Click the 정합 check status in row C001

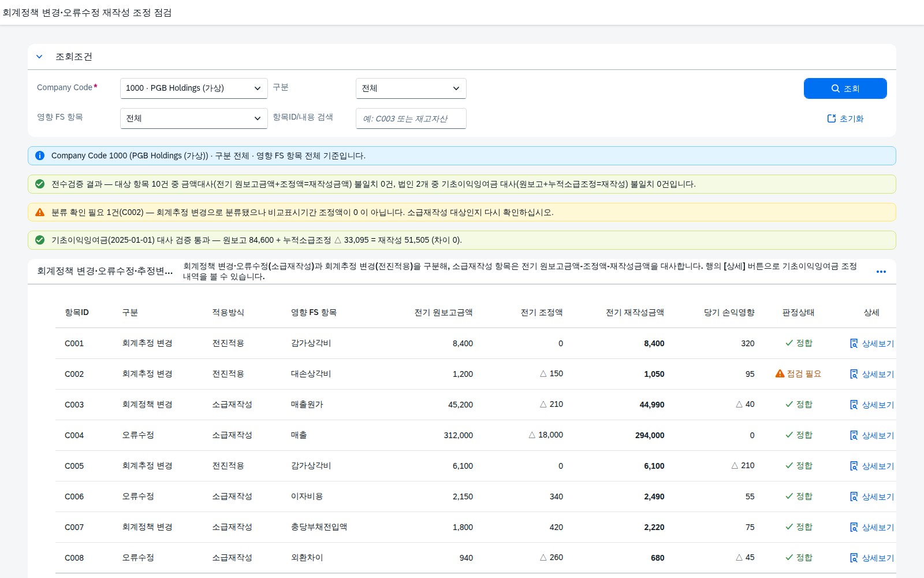pyautogui.click(x=799, y=343)
